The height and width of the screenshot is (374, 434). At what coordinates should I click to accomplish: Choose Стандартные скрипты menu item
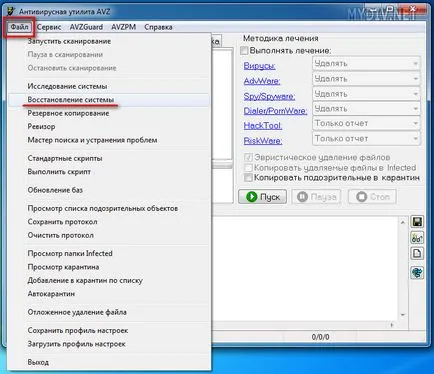(x=109, y=158)
